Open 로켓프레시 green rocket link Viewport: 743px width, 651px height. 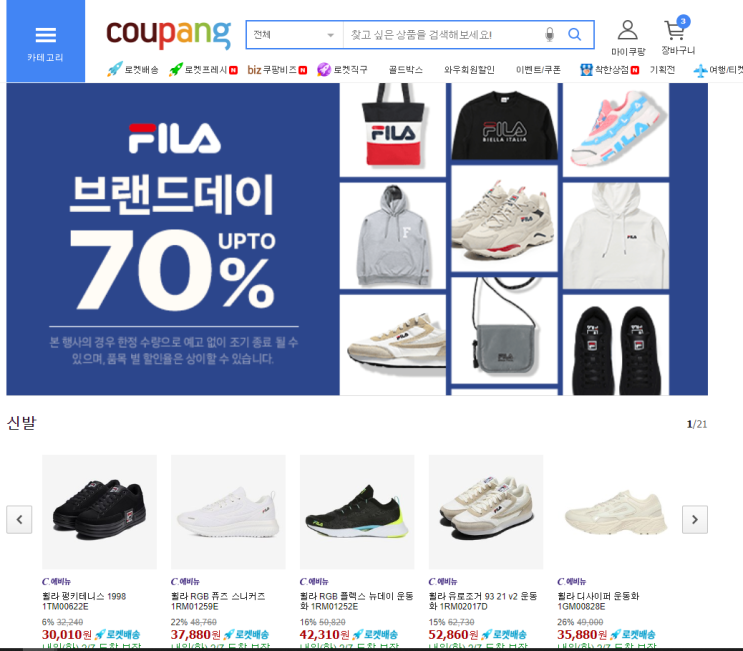tap(203, 70)
